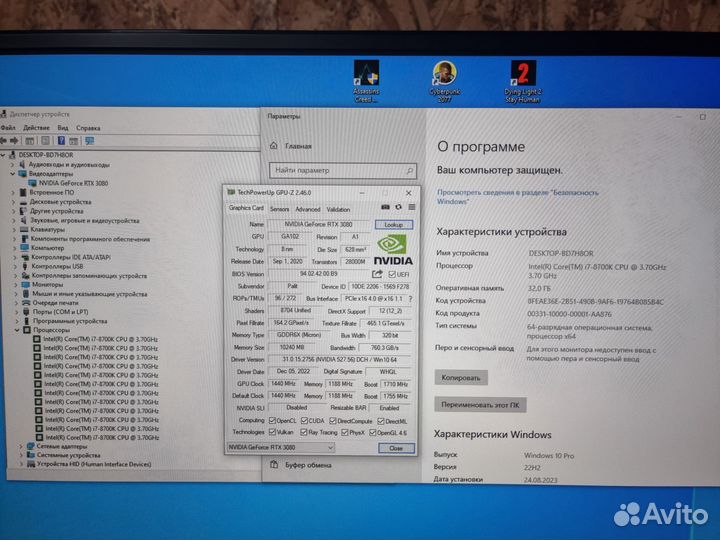This screenshot has width=720, height=540.
Task: Select Устройства HID (Human Interface Devices)
Action: [94, 464]
